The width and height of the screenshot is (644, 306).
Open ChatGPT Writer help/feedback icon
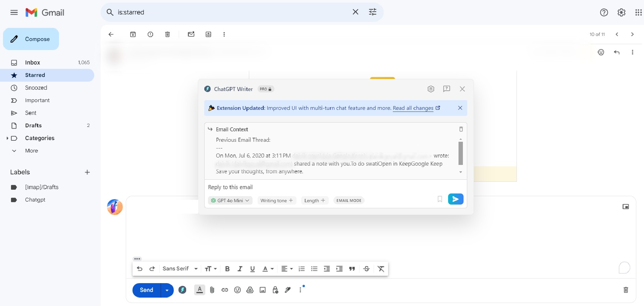coord(446,89)
